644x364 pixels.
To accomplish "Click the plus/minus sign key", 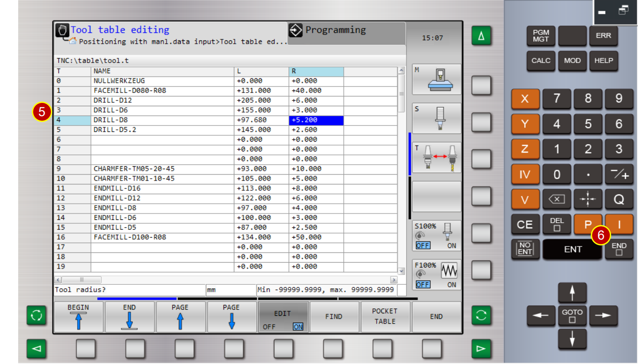I will click(x=619, y=174).
